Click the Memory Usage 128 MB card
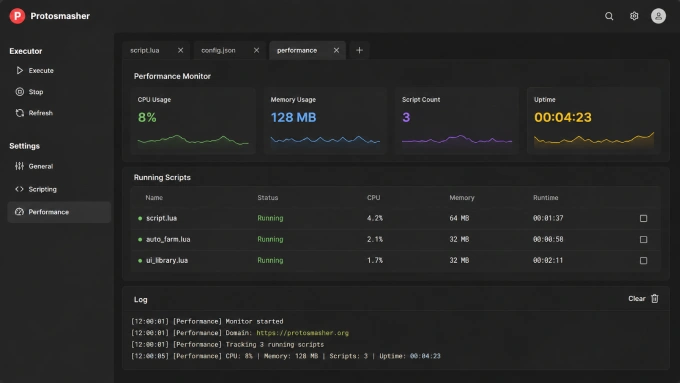 (x=325, y=121)
